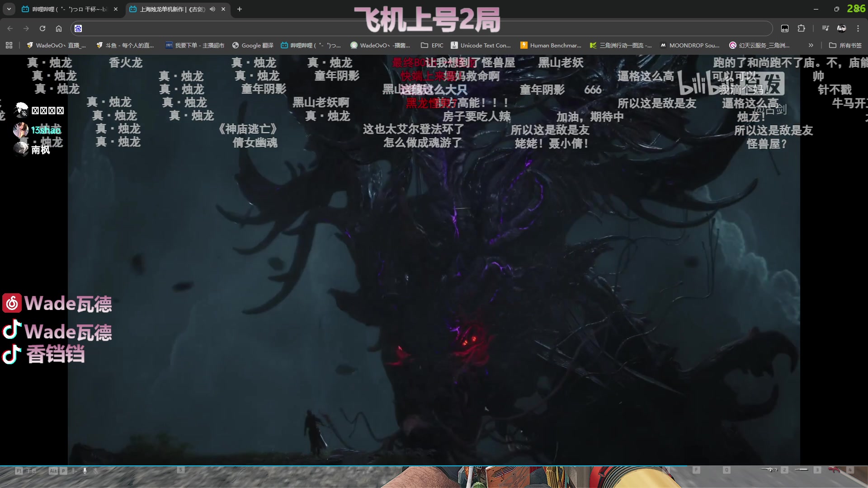Open a new browser tab

240,9
